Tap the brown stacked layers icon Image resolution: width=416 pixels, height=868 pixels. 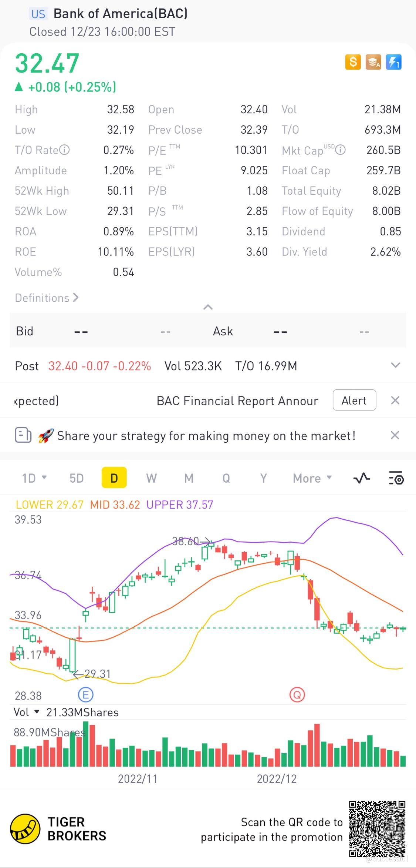[373, 62]
